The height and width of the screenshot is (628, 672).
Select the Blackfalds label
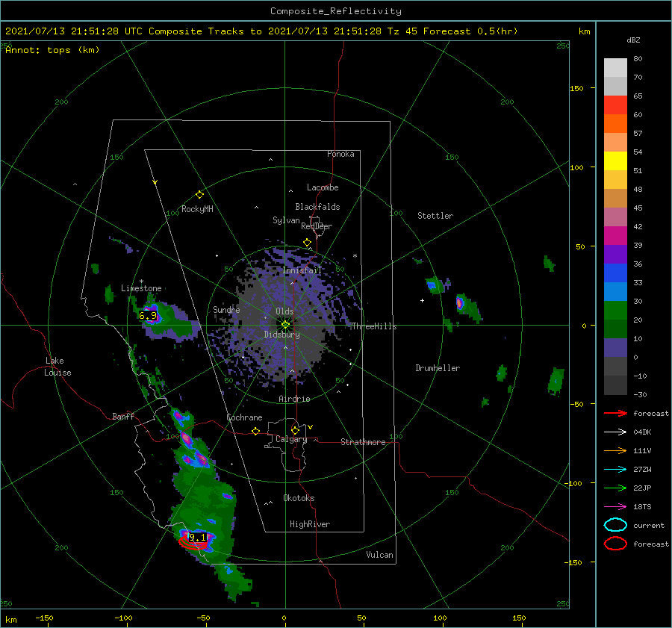click(317, 207)
